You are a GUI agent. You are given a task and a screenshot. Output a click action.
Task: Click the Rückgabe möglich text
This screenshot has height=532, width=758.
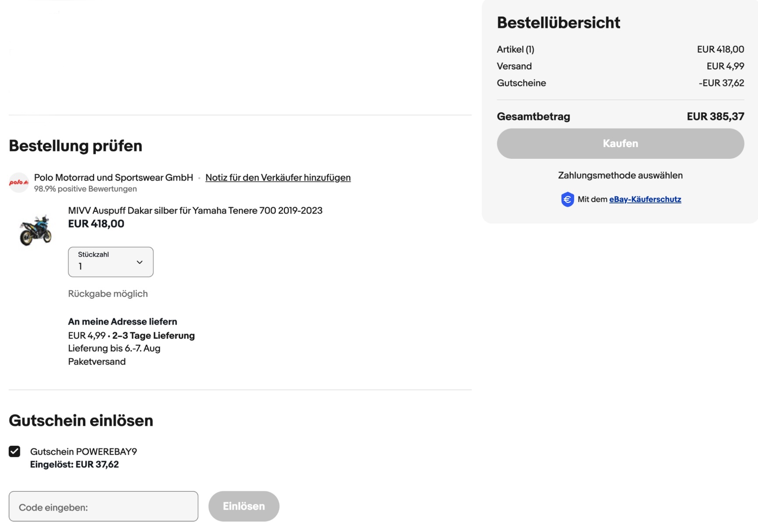108,294
